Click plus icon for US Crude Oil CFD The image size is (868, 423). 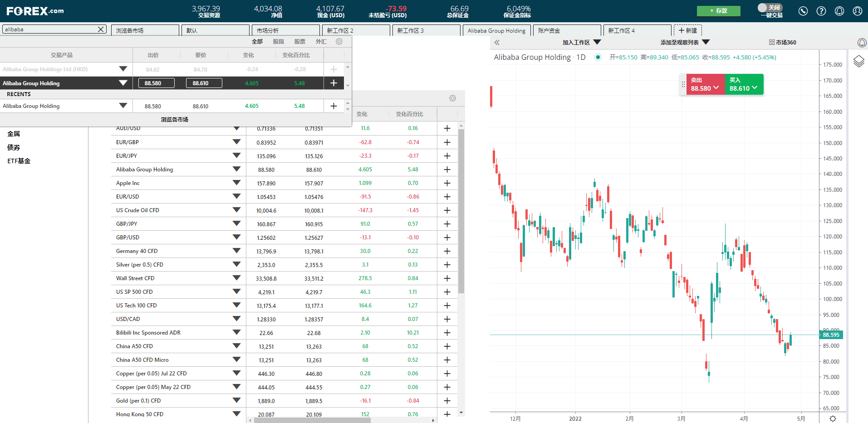pyautogui.click(x=447, y=210)
